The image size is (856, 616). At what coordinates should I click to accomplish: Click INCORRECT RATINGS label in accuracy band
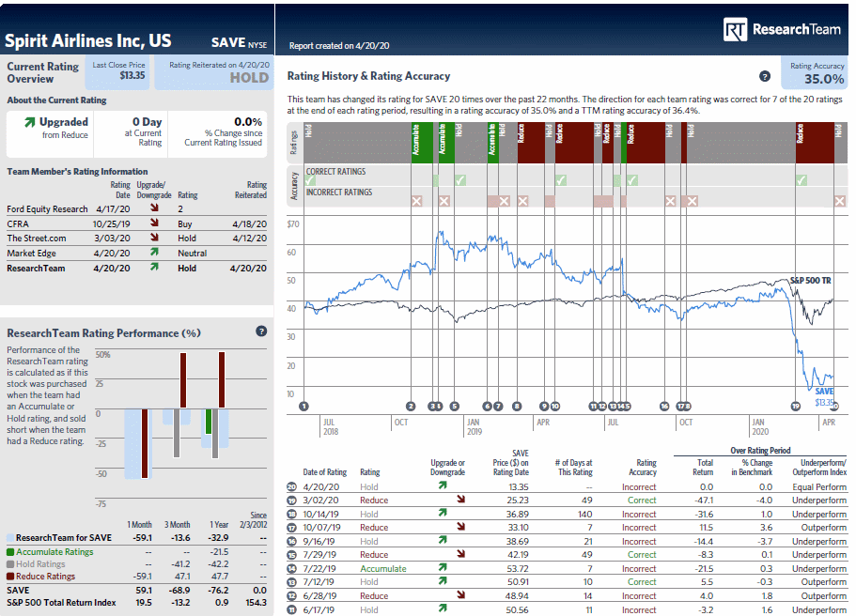tap(339, 192)
